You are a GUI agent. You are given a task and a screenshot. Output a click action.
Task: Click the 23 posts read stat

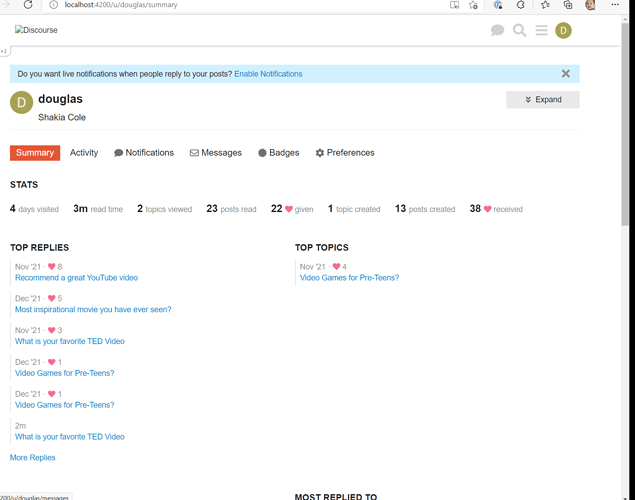[x=231, y=209]
